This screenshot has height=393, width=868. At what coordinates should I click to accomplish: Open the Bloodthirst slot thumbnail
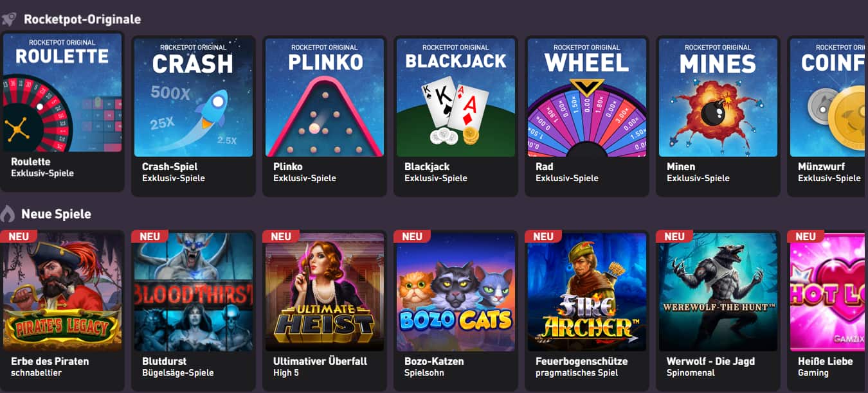tap(194, 292)
